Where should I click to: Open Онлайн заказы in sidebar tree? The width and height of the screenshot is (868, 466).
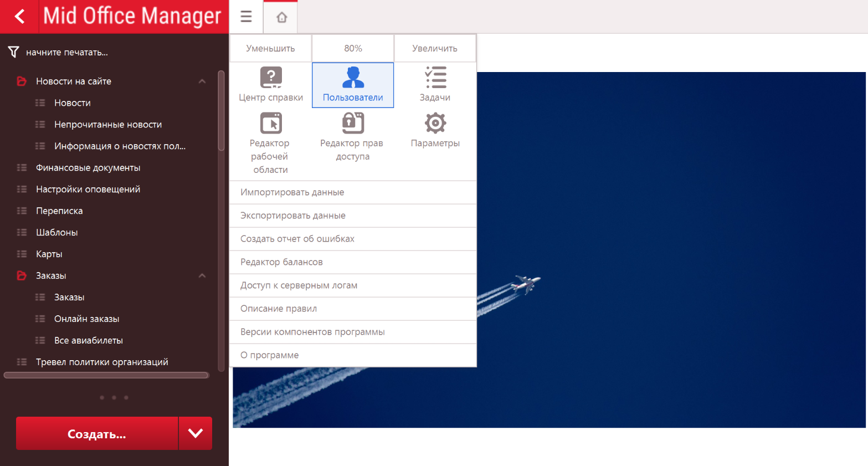point(86,319)
